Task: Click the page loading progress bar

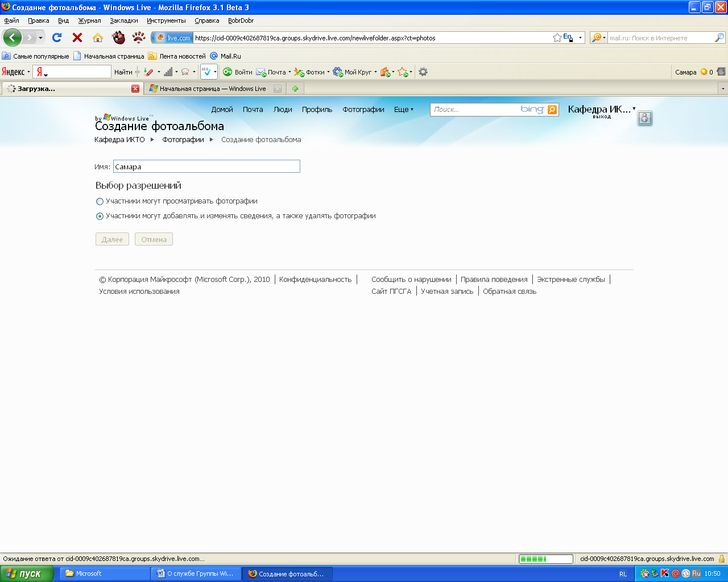Action: [x=545, y=559]
